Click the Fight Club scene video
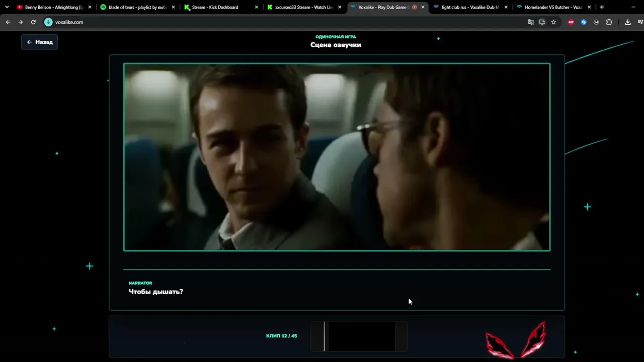Image resolution: width=644 pixels, height=362 pixels. pyautogui.click(x=337, y=157)
